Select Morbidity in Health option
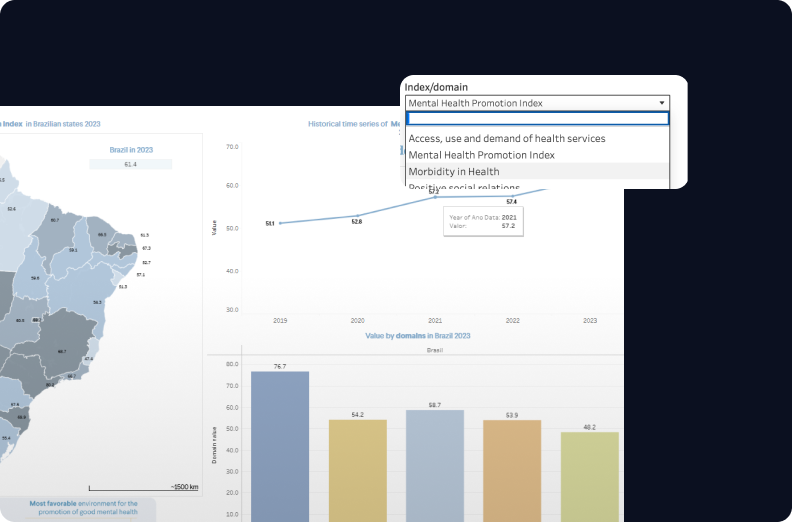The image size is (792, 522). [454, 171]
